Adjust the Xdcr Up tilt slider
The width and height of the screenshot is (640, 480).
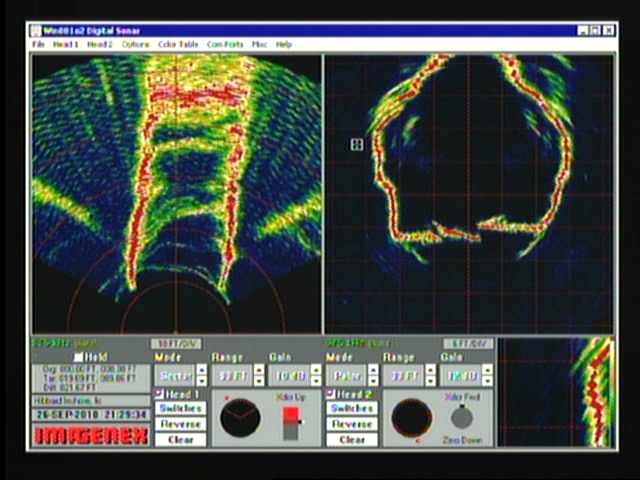click(x=290, y=423)
